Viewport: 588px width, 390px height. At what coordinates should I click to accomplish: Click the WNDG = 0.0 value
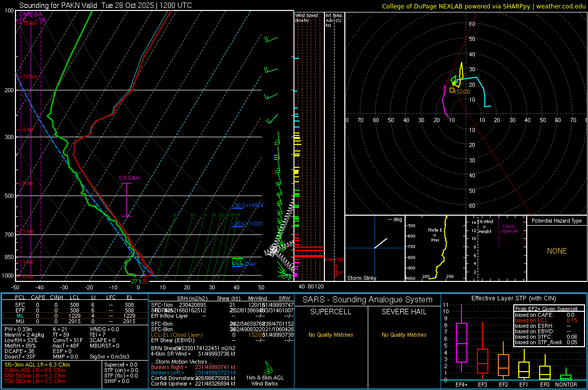pos(104,329)
